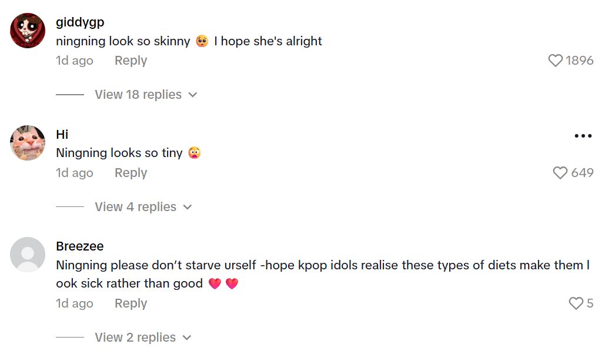Like Hi's comment with the heart icon
The image size is (605, 364).
click(x=560, y=173)
